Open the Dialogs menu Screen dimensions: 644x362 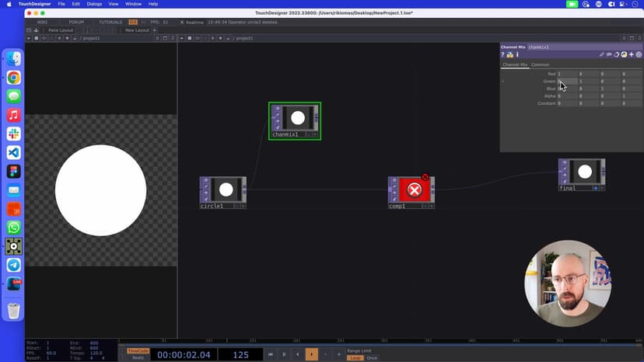(94, 4)
